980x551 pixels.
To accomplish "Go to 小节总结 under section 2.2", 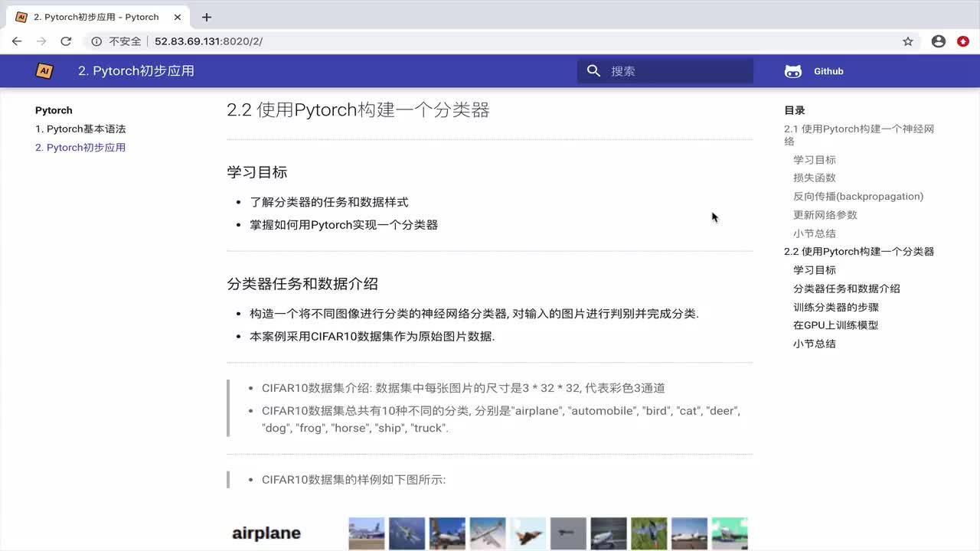I will coord(815,344).
